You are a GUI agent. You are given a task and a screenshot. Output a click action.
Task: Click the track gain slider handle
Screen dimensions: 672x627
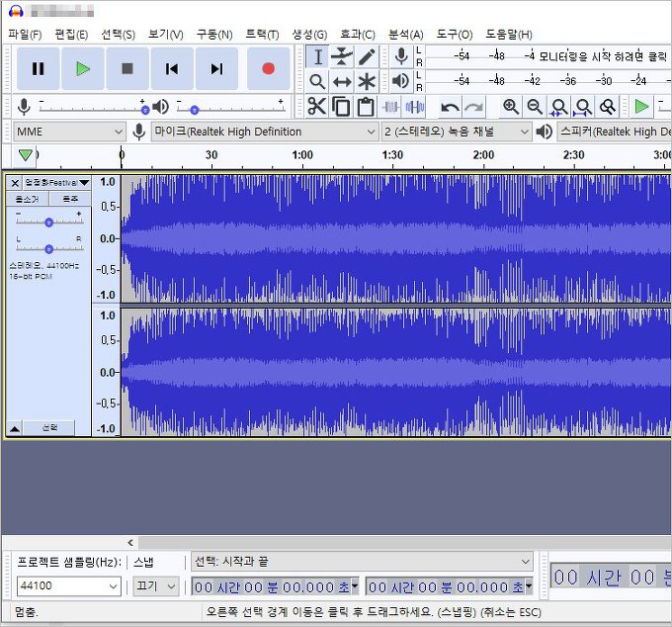pyautogui.click(x=48, y=223)
